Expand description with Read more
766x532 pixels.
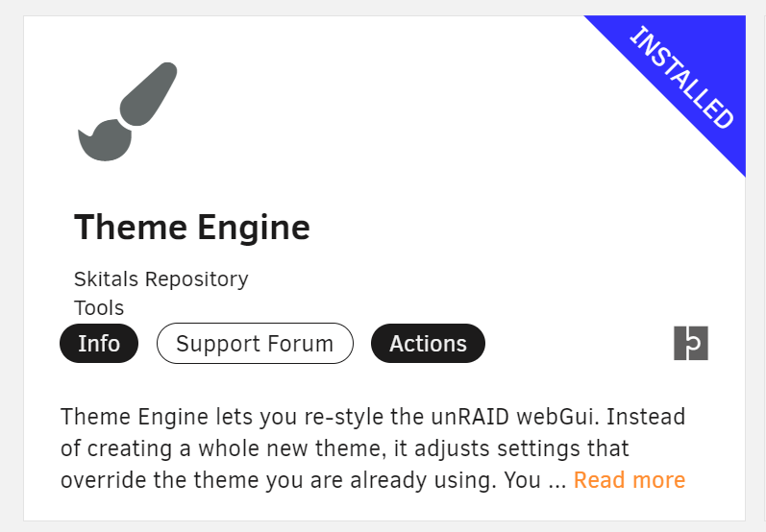click(x=629, y=480)
